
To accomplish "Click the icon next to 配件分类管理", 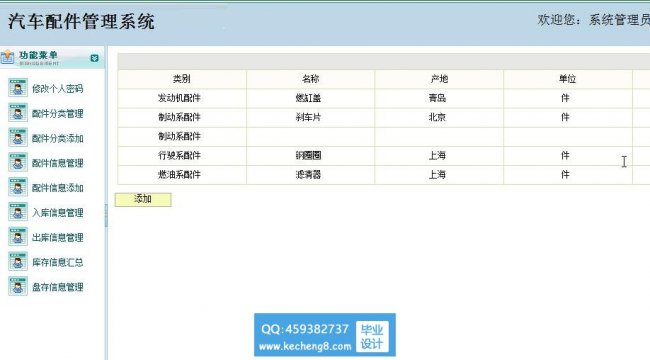I will (18, 113).
